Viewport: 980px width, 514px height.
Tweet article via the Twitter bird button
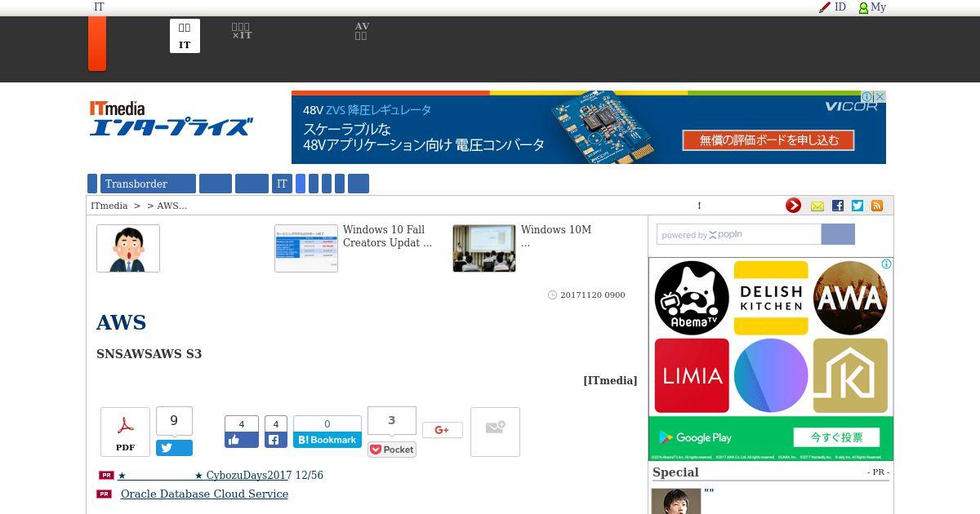pyautogui.click(x=174, y=448)
